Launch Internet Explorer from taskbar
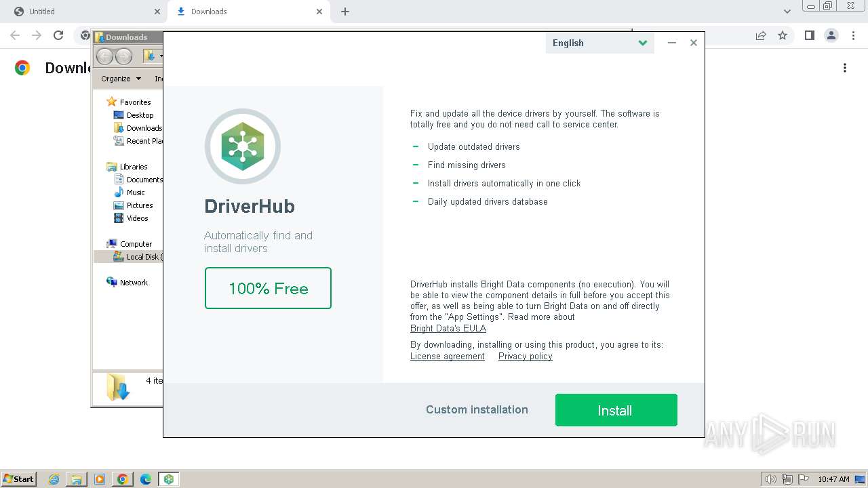 click(x=54, y=479)
